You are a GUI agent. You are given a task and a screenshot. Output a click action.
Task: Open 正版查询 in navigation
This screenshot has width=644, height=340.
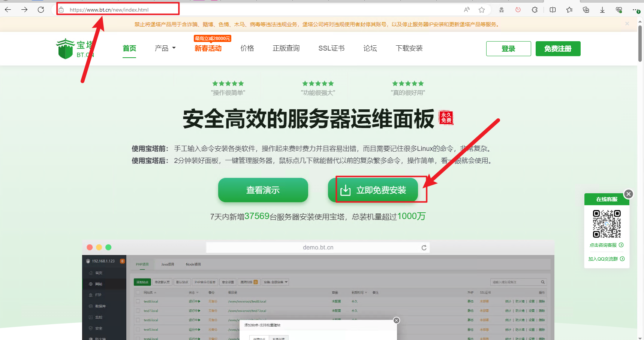point(286,48)
